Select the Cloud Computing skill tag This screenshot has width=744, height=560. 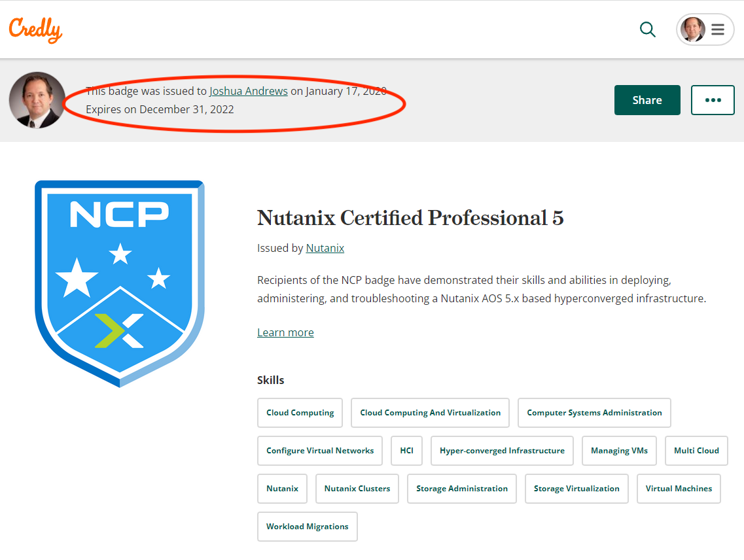pos(300,413)
